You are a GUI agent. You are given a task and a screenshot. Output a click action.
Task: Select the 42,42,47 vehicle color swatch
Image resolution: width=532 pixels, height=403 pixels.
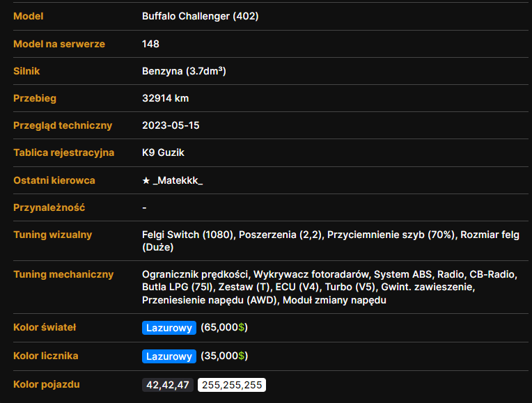tap(168, 385)
